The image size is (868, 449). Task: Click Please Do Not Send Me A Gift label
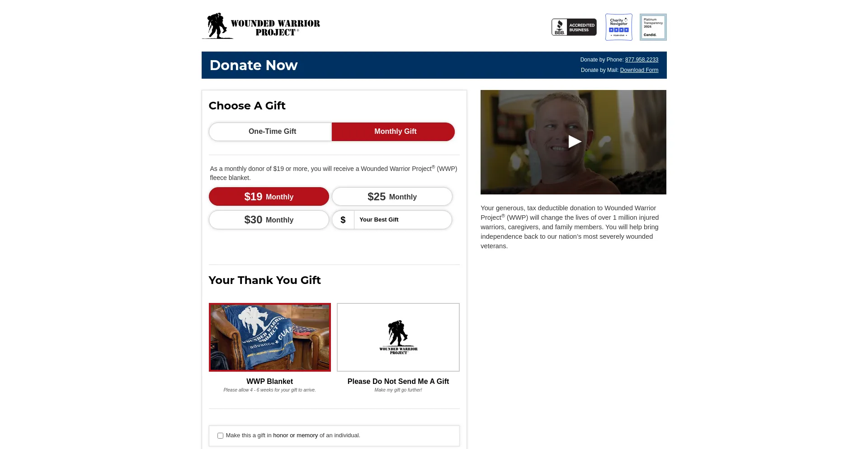[x=398, y=382]
